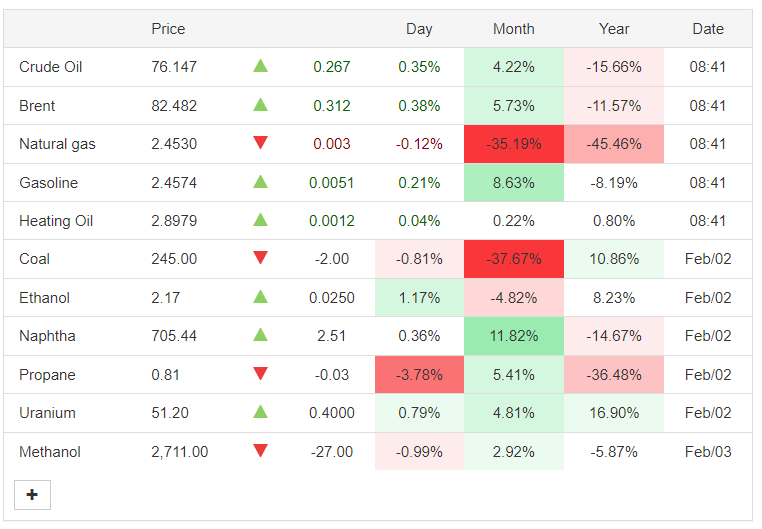Open the Natural gas commodity link
762x529 pixels.
pos(57,144)
